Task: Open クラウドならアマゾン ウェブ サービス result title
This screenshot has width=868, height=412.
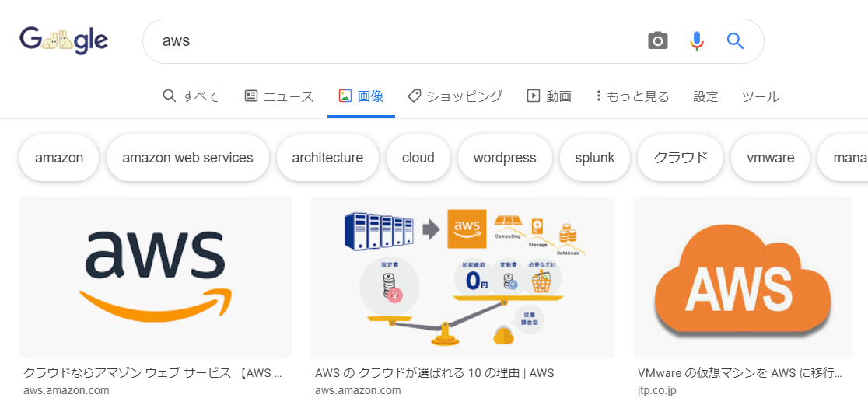Action: [x=153, y=373]
